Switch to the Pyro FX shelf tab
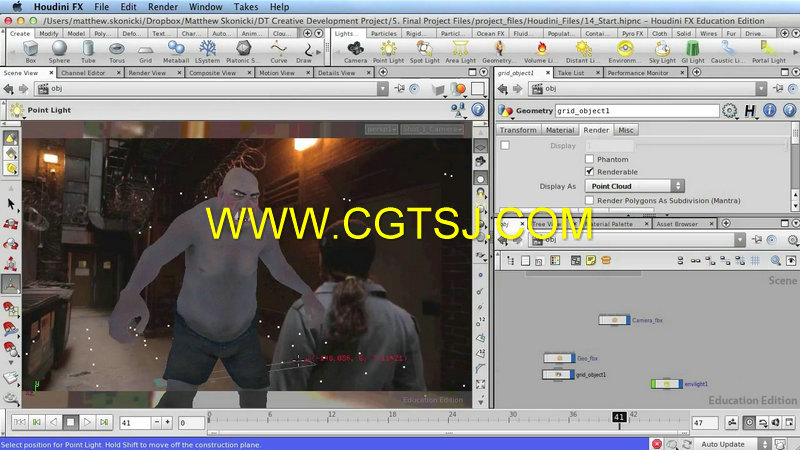Viewport: 800px width, 450px height. coord(632,33)
